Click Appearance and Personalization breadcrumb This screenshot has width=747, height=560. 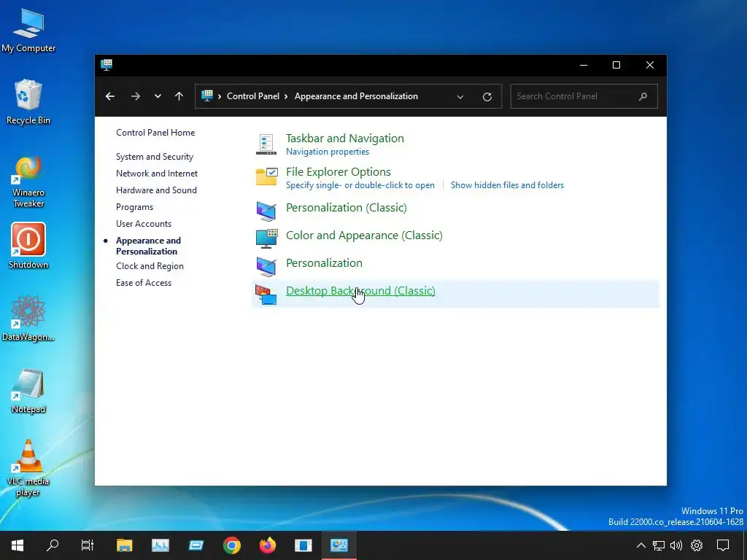pos(356,96)
